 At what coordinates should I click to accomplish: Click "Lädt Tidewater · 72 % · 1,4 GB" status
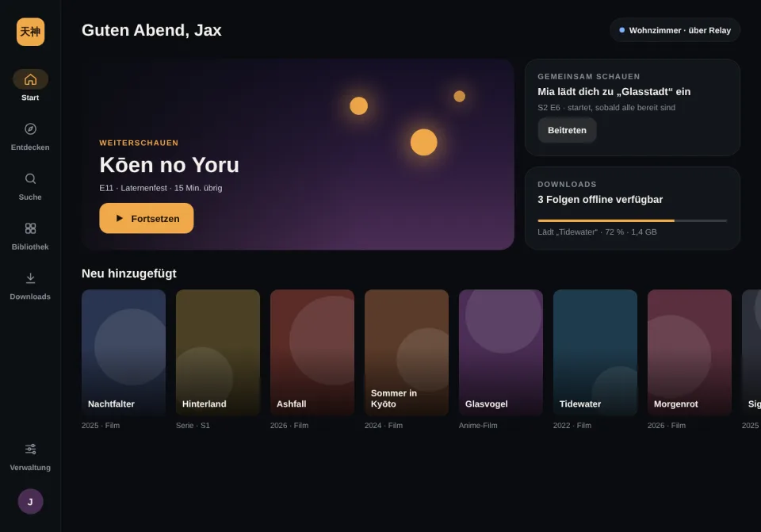597,232
